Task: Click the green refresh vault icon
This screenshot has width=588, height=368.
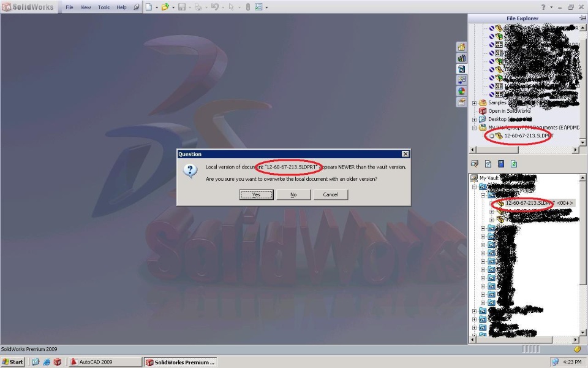Action: 513,164
